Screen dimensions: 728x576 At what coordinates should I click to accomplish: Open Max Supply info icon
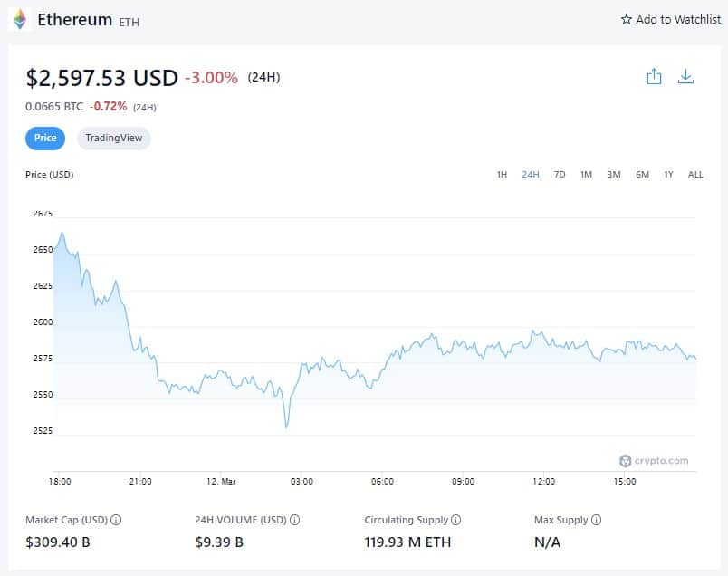tap(596, 520)
